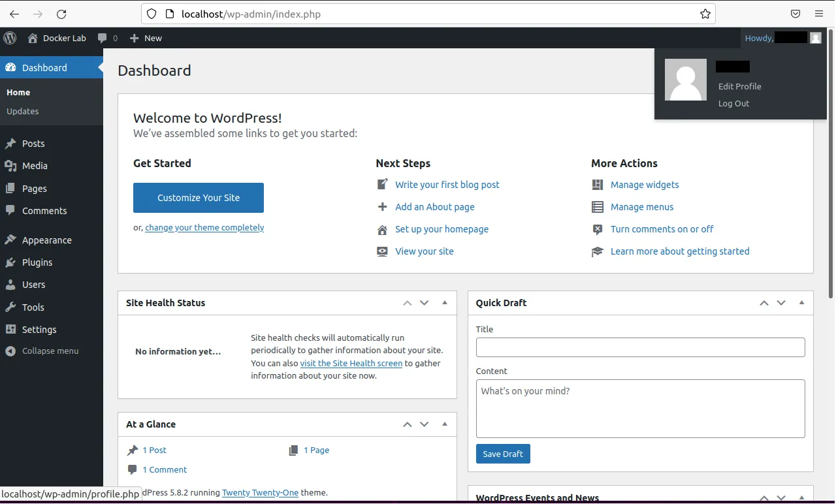Click the Customize Your Site button

click(199, 198)
